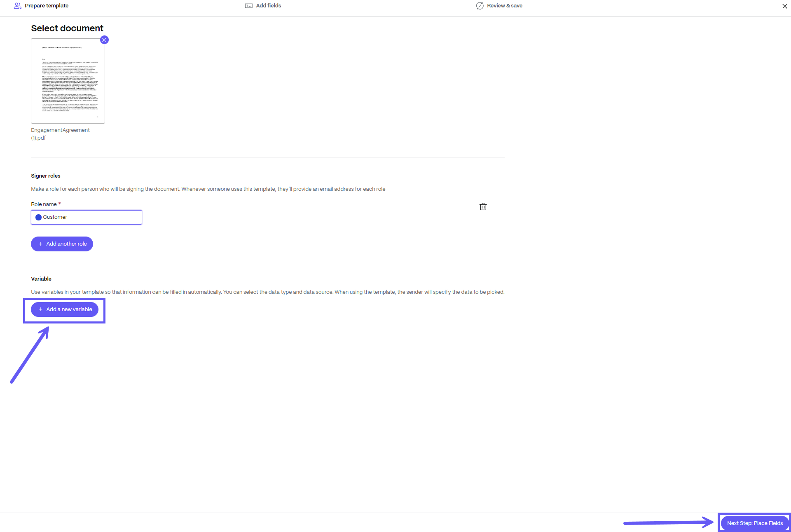The width and height of the screenshot is (791, 532).
Task: Click the close document X icon
Action: tap(104, 40)
